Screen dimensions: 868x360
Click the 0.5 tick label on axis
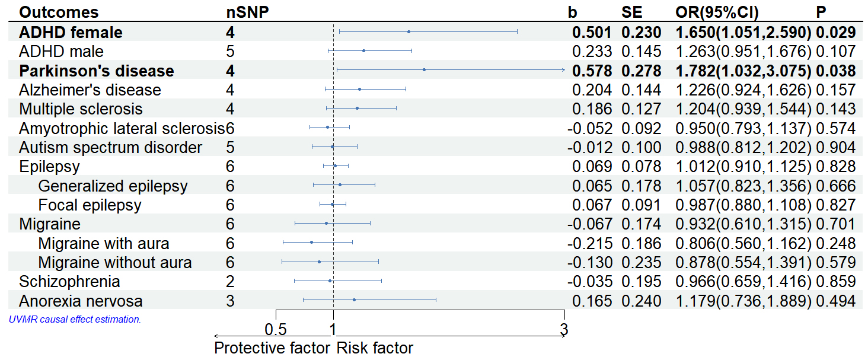click(x=276, y=329)
